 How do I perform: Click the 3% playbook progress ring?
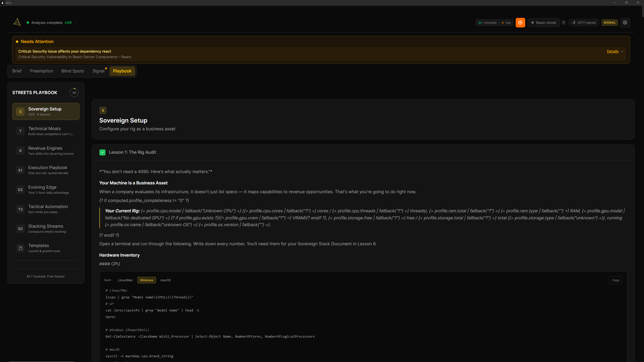pyautogui.click(x=74, y=93)
